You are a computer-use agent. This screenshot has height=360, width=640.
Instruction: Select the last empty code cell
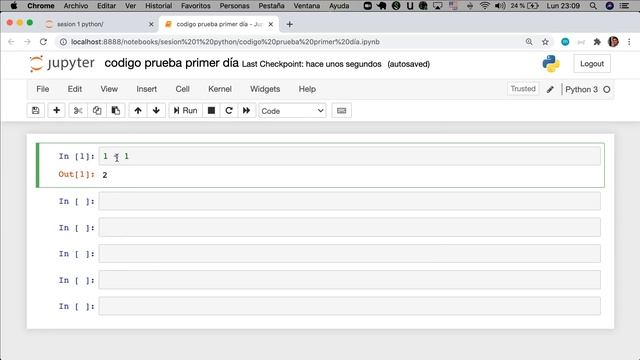(x=349, y=306)
